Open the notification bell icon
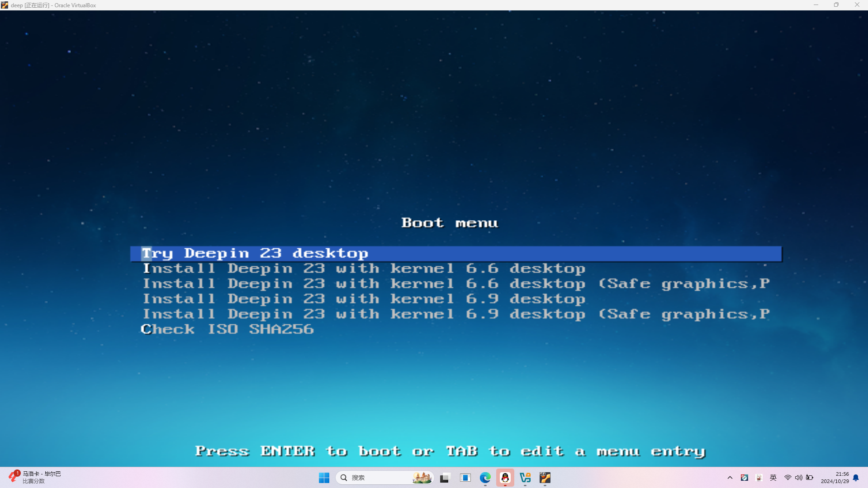 [x=856, y=478]
